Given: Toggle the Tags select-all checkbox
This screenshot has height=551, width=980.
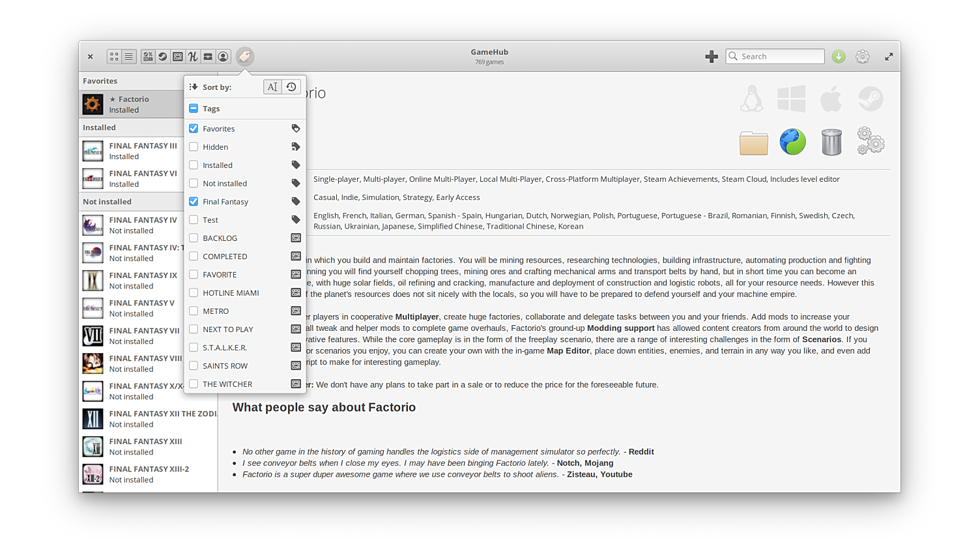Looking at the screenshot, I should click(194, 109).
